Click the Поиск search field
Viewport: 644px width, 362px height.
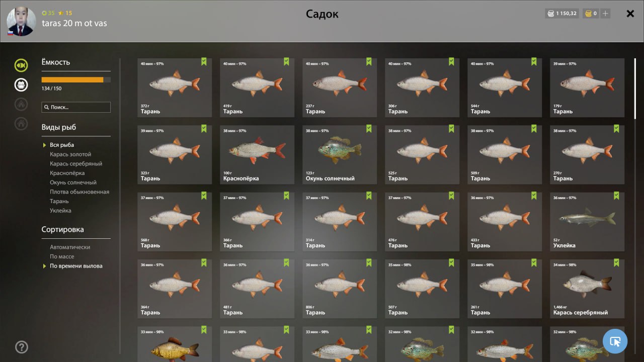76,107
